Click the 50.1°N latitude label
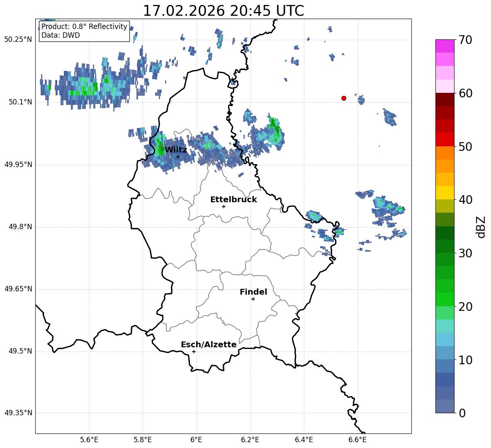 (x=20, y=102)
